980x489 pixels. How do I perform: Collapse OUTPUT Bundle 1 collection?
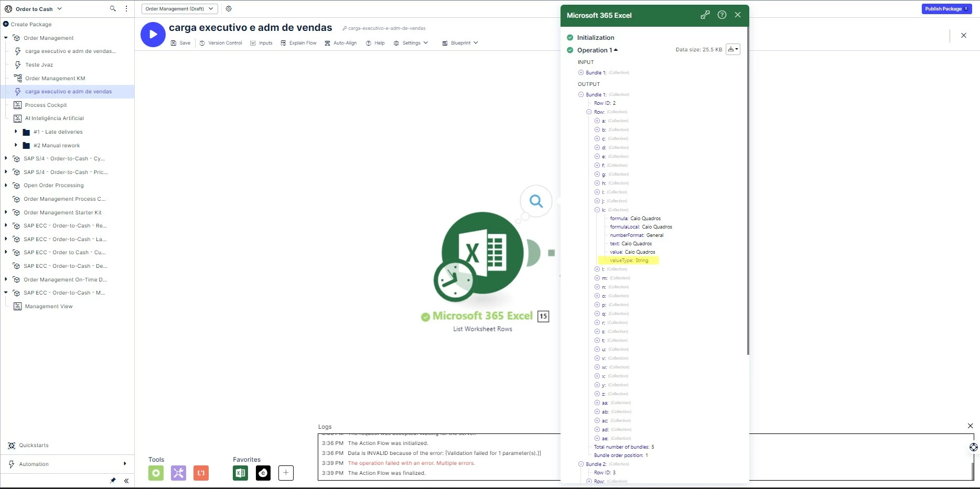click(x=580, y=94)
